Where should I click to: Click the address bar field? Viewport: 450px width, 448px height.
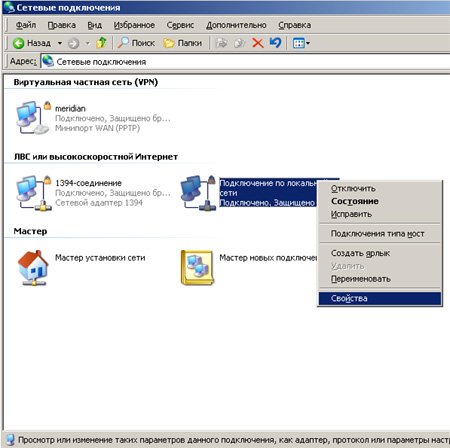[x=245, y=62]
